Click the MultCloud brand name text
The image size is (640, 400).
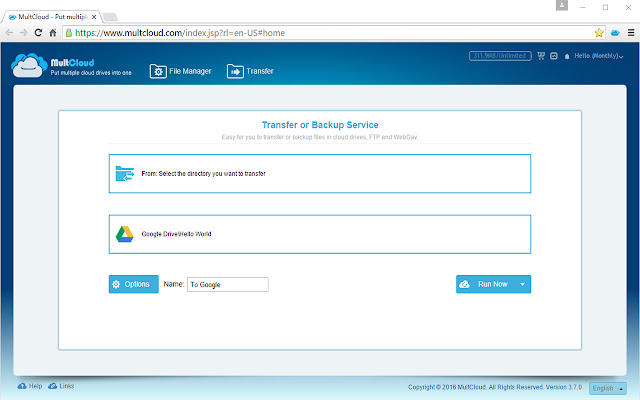point(72,62)
